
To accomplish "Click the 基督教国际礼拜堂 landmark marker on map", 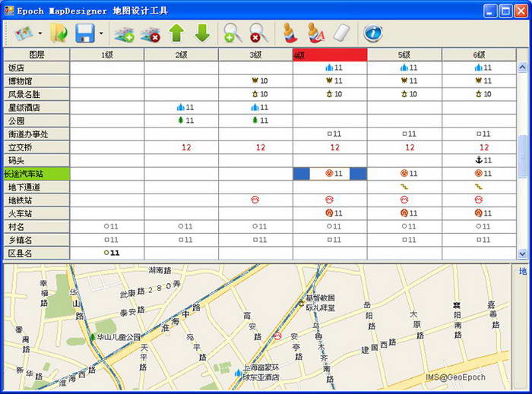I will pos(301,304).
